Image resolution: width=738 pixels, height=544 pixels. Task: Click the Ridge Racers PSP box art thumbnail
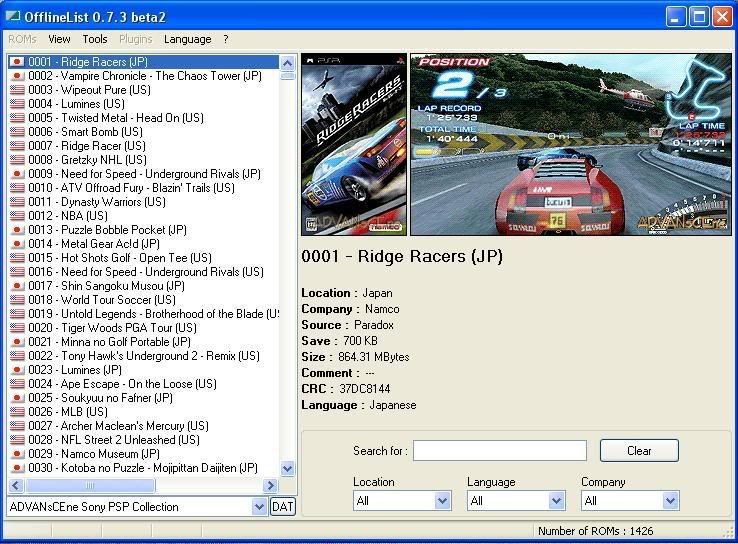click(x=354, y=144)
